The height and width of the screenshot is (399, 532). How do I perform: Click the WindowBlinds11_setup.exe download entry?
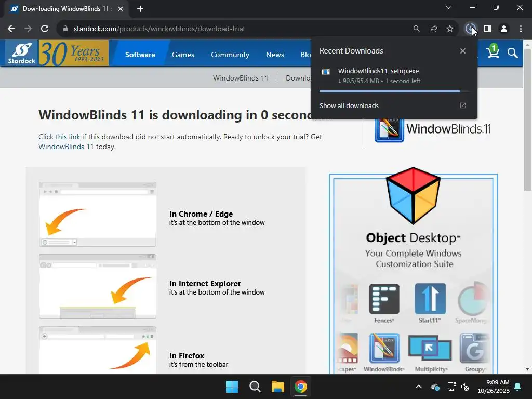(394, 76)
